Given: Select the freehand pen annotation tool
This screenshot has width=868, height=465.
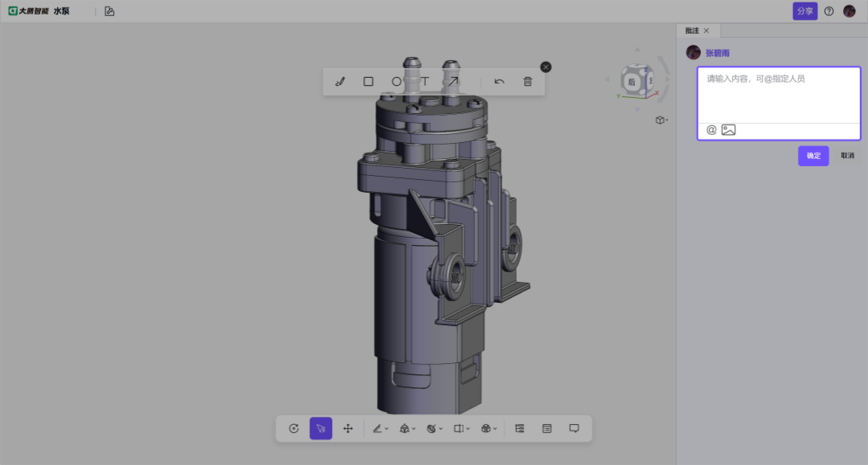Looking at the screenshot, I should click(x=339, y=81).
